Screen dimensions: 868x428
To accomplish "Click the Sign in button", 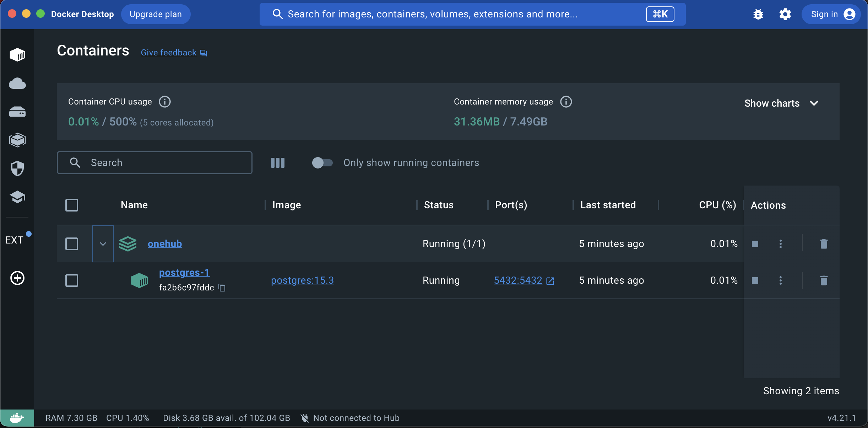I will tap(831, 14).
